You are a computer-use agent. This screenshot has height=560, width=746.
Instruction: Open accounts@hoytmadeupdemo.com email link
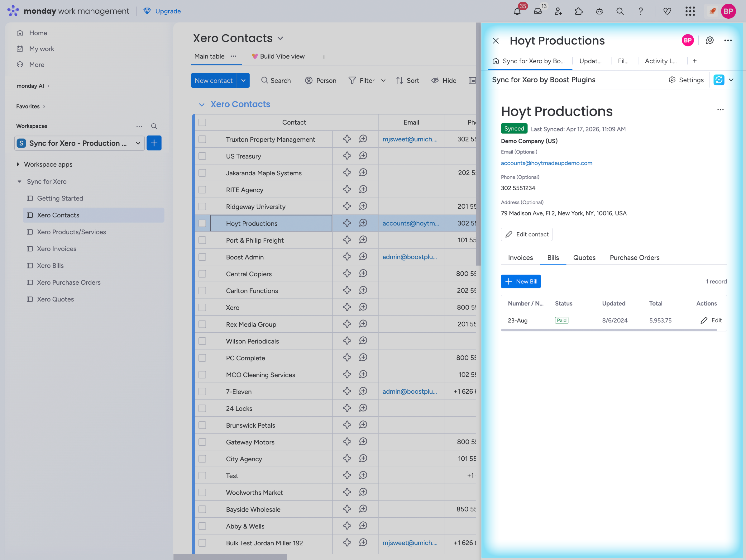point(546,163)
